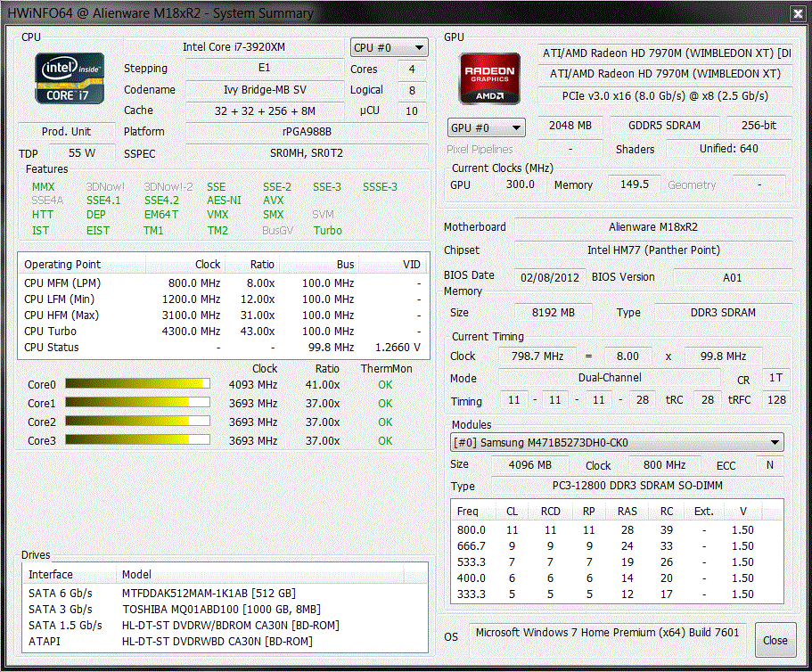This screenshot has width=812, height=672.
Task: Click the Stepping E1 value
Action: coord(265,68)
